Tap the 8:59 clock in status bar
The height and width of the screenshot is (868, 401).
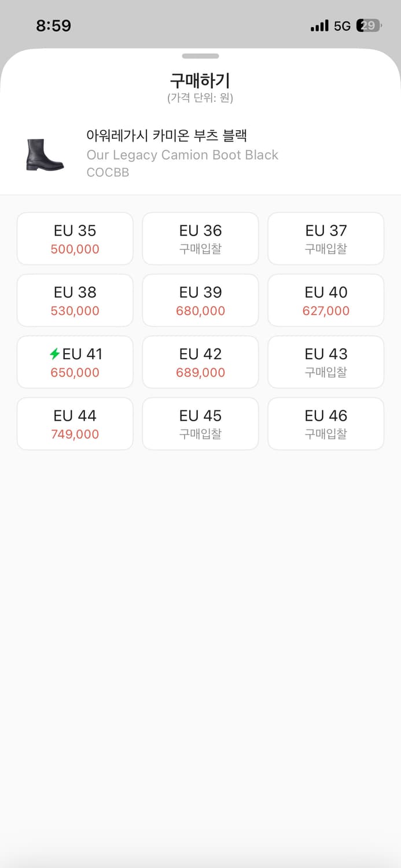coord(53,25)
